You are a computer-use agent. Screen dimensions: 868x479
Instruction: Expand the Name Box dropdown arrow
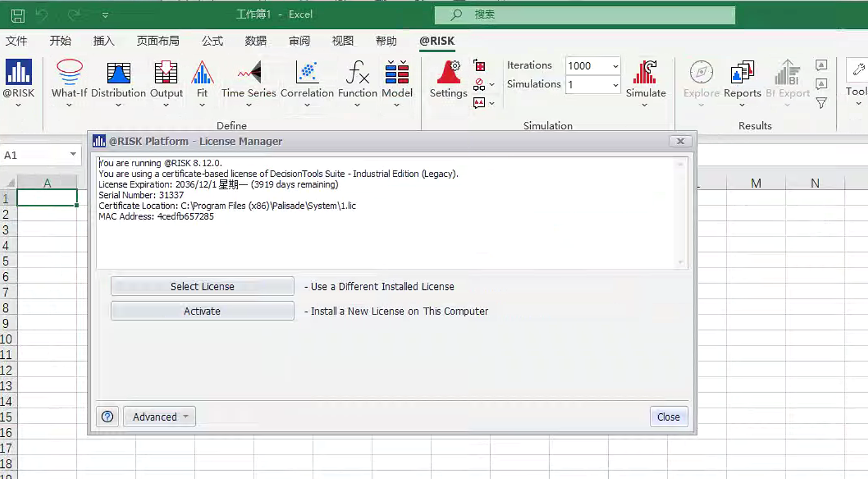73,154
